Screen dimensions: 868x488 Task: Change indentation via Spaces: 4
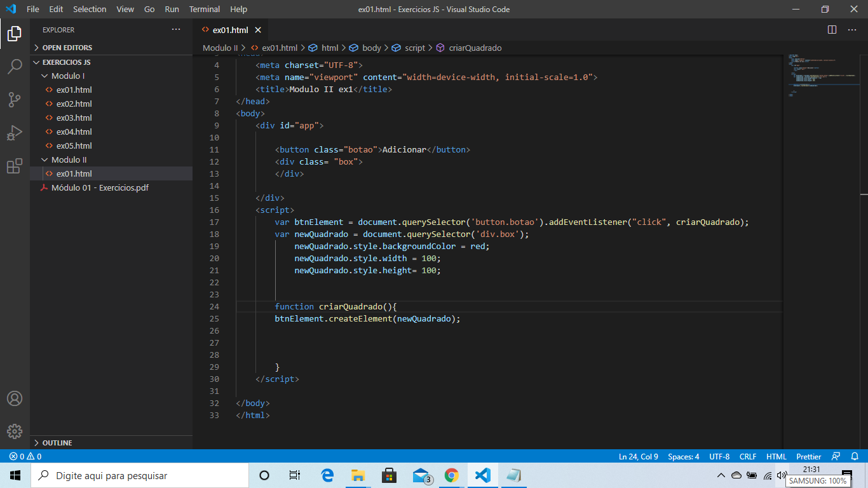point(684,456)
